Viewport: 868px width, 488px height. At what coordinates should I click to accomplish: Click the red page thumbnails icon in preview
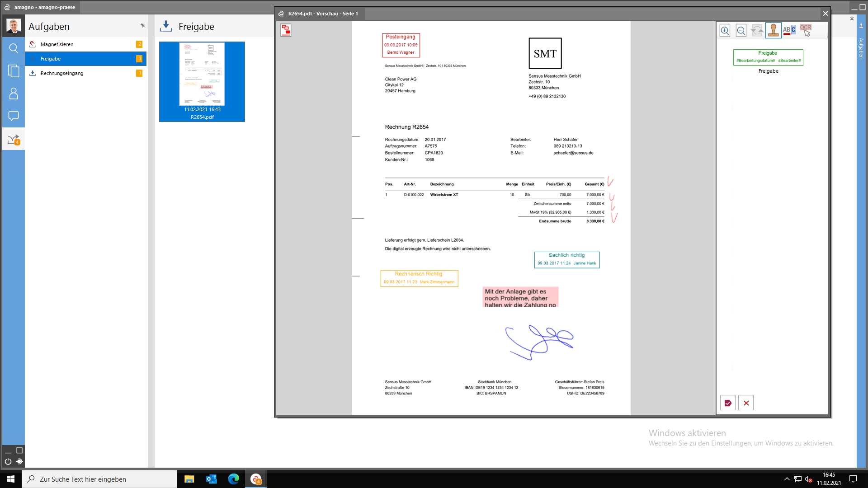[x=286, y=30]
